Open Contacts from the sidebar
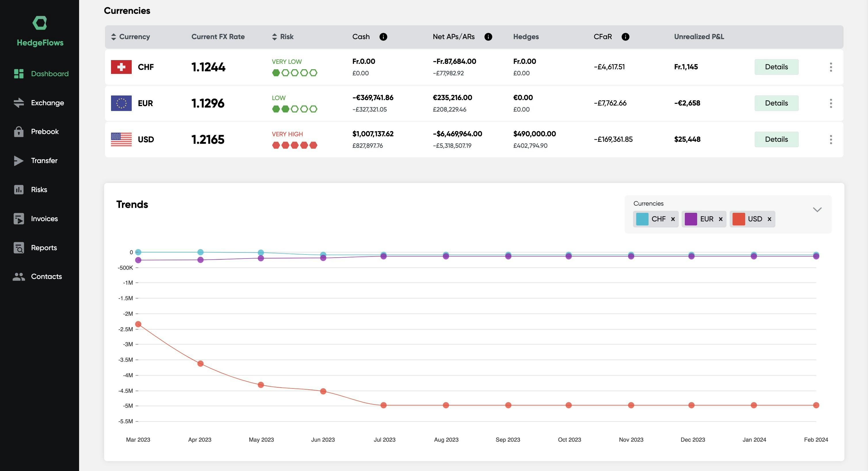868x471 pixels. click(x=46, y=277)
